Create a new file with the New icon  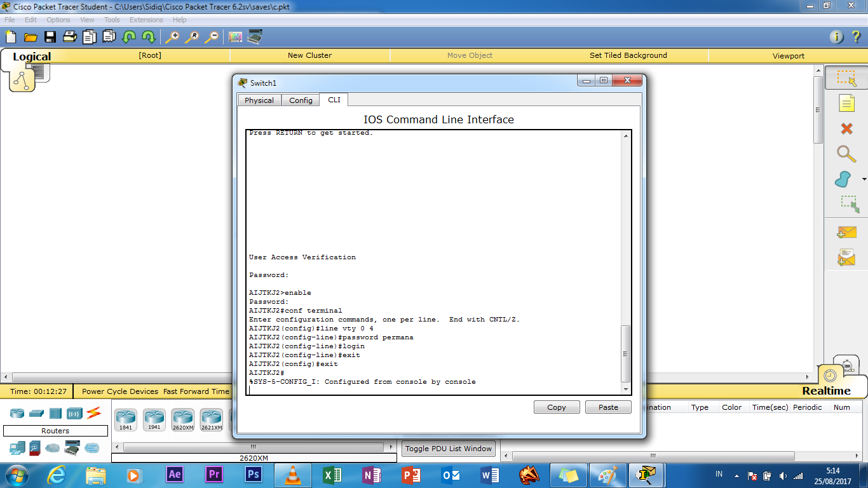tap(10, 37)
